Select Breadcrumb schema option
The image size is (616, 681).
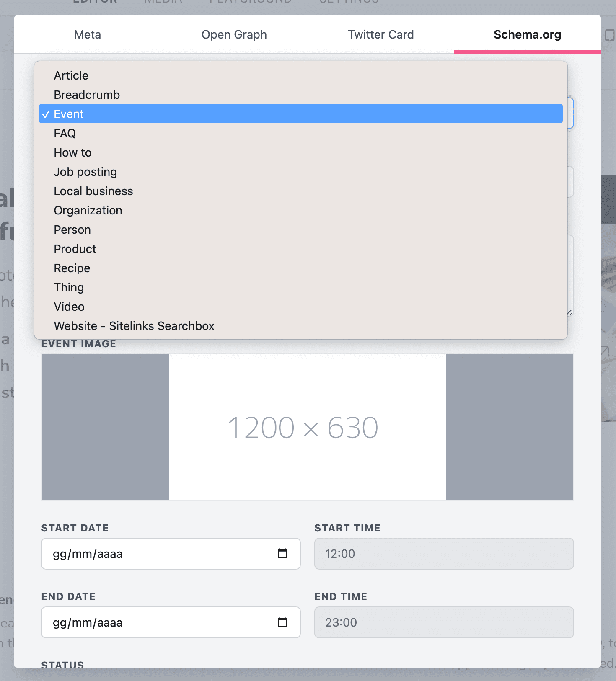click(x=87, y=95)
